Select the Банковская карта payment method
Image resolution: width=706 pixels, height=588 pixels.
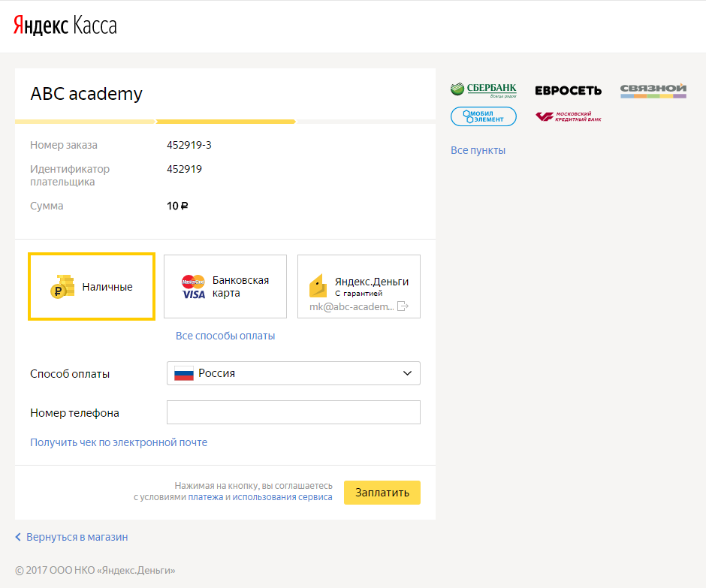(x=225, y=287)
